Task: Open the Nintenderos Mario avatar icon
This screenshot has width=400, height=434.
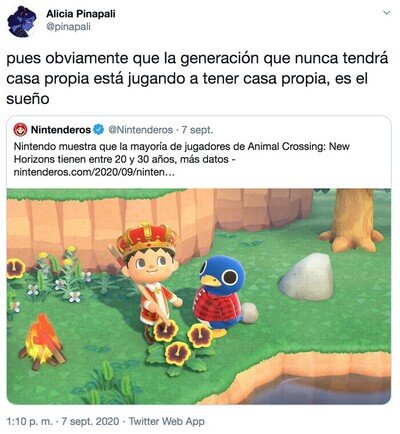Action: 20,130
